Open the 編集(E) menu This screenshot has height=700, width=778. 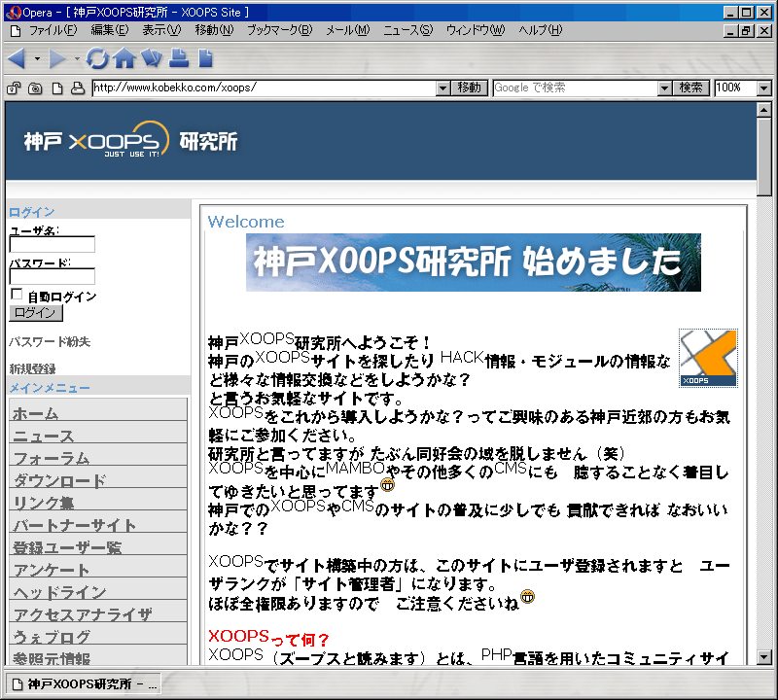point(110,31)
